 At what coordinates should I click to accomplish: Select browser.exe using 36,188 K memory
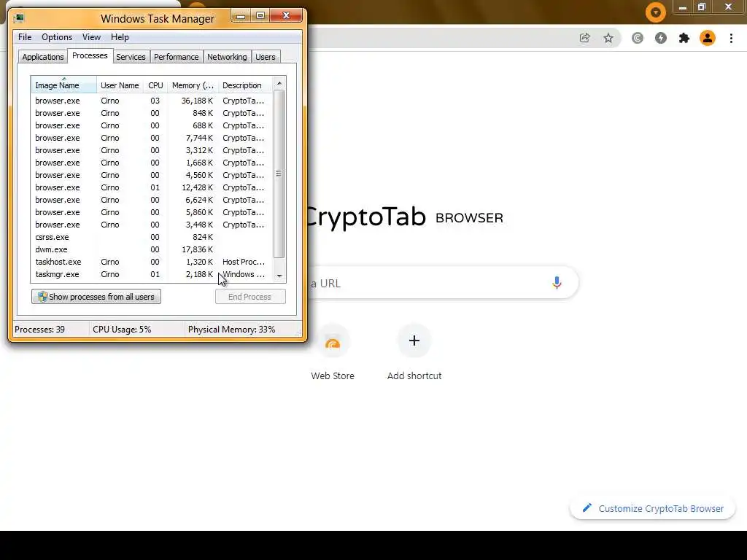click(152, 101)
